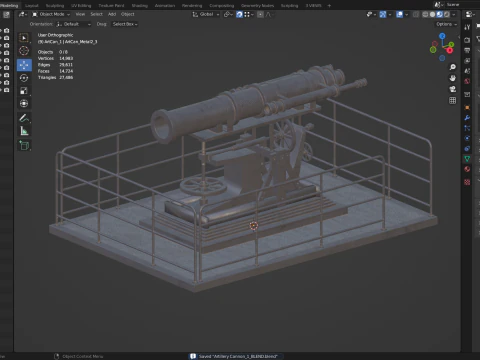Open Output properties tab
Screen dimensions: 480x360
(x=467, y=50)
